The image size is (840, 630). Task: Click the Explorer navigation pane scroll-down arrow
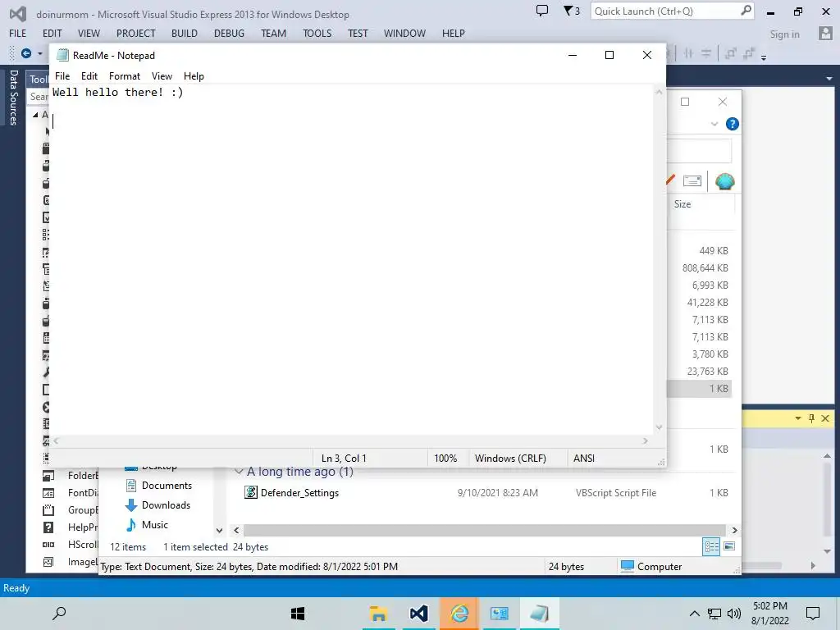tap(219, 531)
